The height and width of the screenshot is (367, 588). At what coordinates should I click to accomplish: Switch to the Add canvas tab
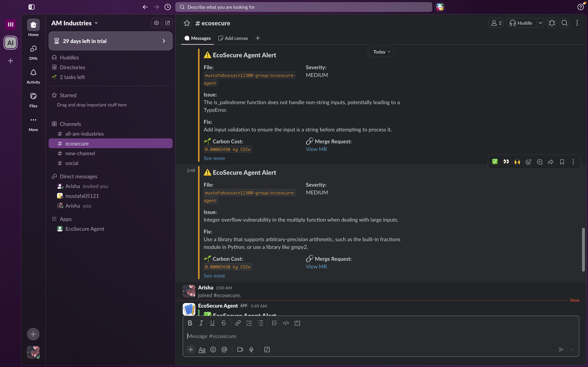(233, 38)
